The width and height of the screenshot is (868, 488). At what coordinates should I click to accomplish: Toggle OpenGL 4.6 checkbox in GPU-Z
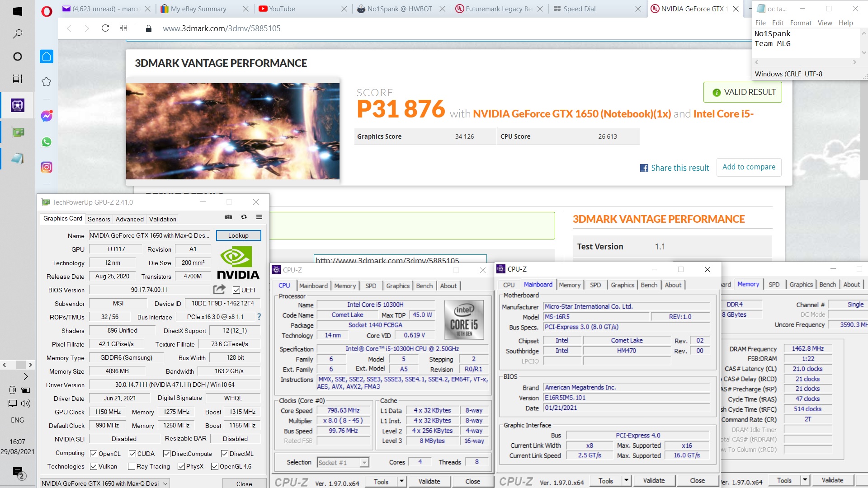215,466
